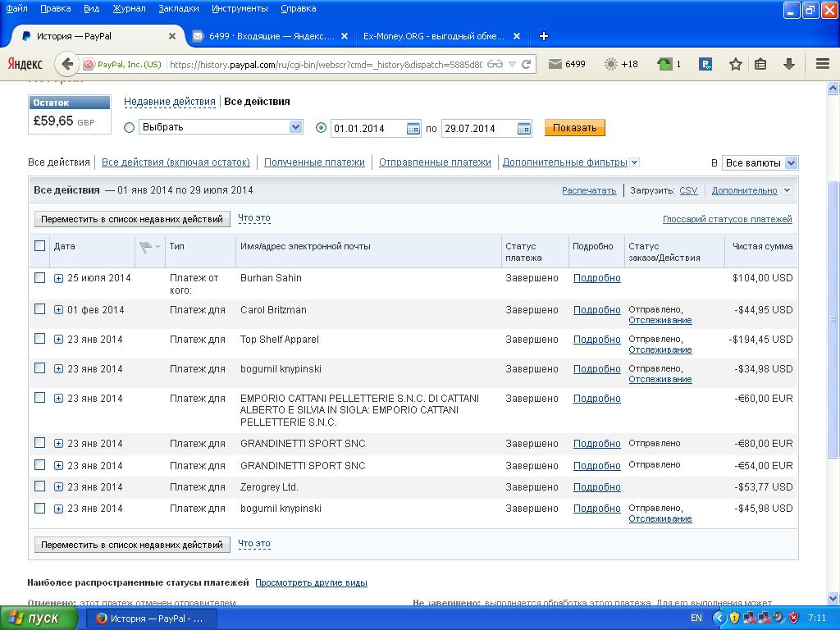
Task: Open the Полученные платежи filter link
Action: (314, 162)
